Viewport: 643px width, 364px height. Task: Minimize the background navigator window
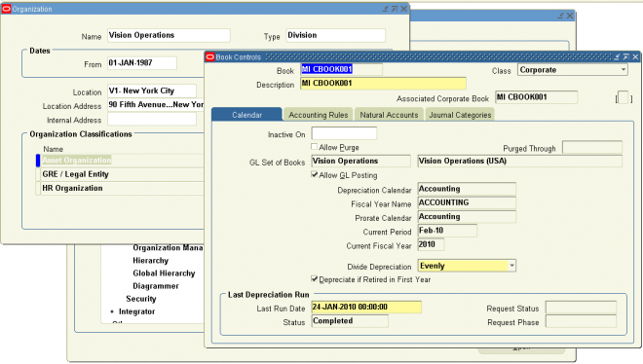560,16
